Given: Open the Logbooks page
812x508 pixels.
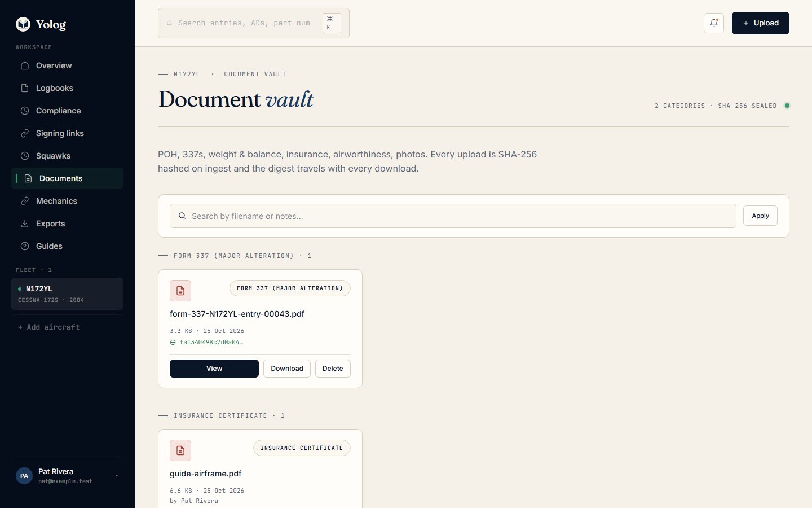Looking at the screenshot, I should tap(67, 88).
